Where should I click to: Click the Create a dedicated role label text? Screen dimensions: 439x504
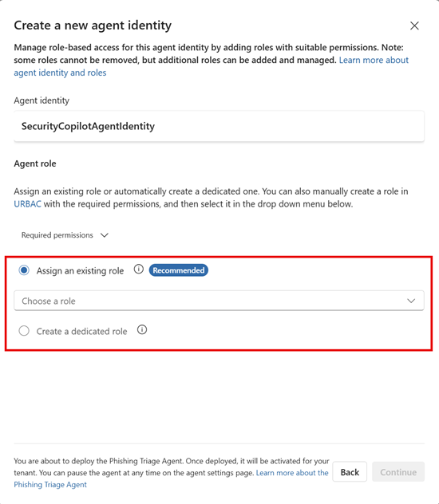(x=81, y=332)
